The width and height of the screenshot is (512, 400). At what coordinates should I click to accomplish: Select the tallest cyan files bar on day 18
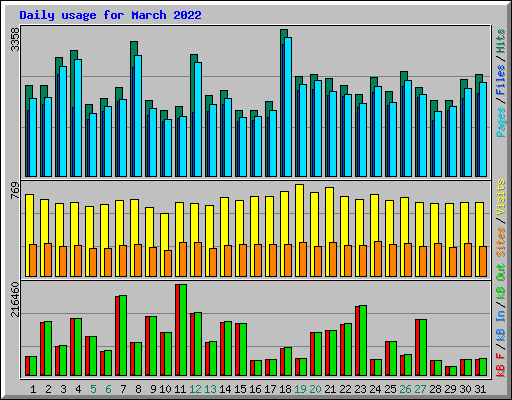[x=288, y=107]
